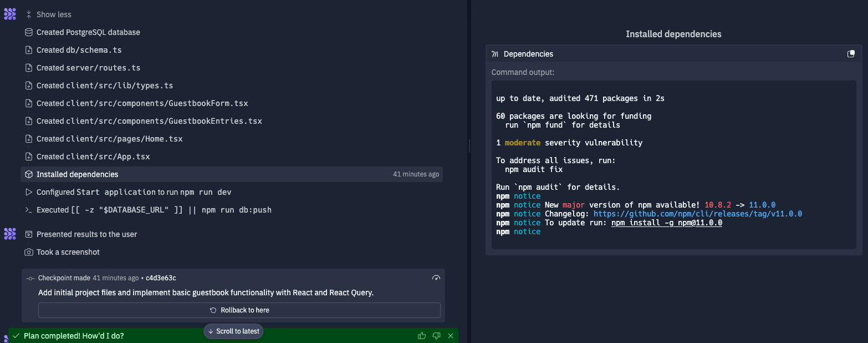Open Created client/src/lib/types.ts entry
The width and height of the screenshot is (868, 343).
pyautogui.click(x=105, y=85)
